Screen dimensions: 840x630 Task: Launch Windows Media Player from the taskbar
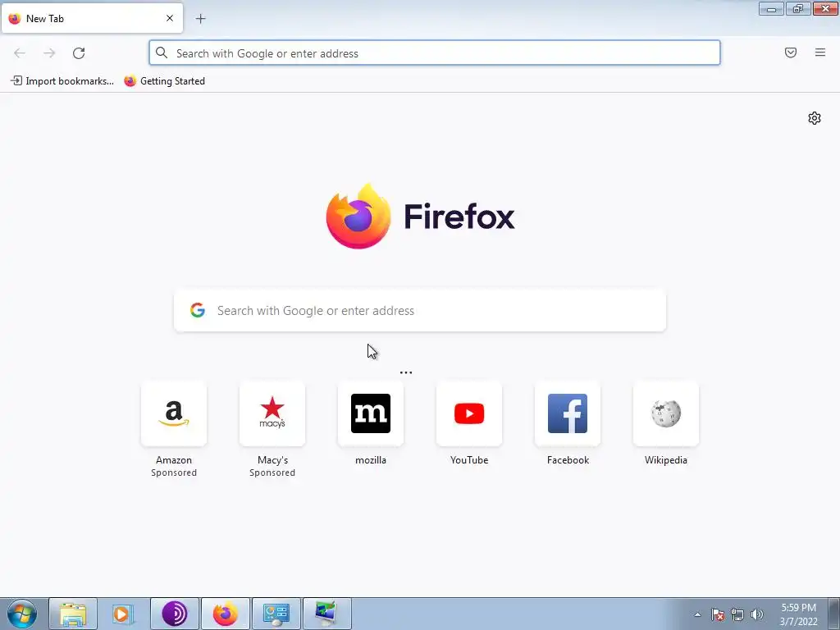(x=123, y=614)
